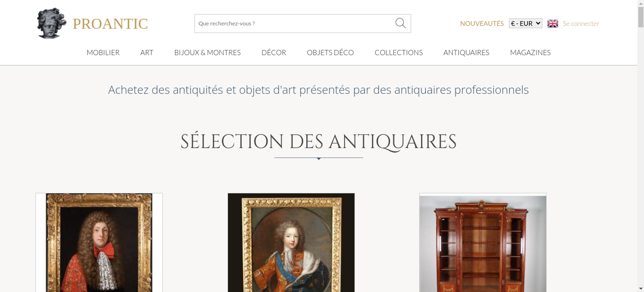The height and width of the screenshot is (292, 644).
Task: Open the Collections menu
Action: tap(399, 52)
